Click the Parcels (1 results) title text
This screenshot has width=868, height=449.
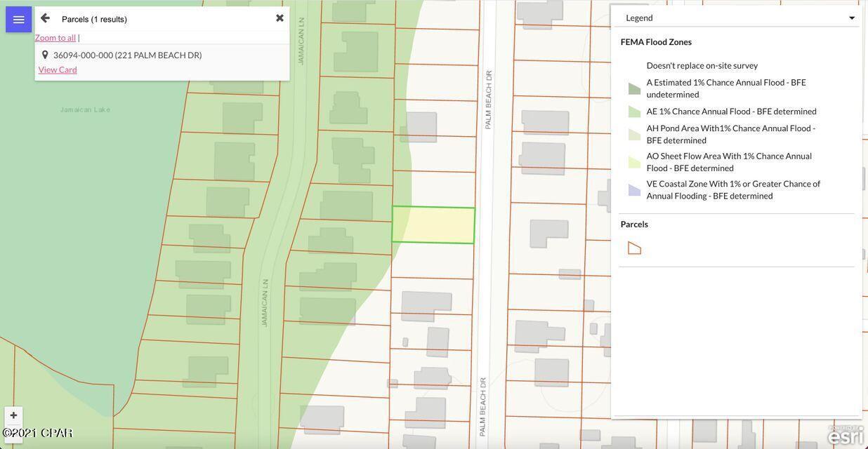pos(94,19)
